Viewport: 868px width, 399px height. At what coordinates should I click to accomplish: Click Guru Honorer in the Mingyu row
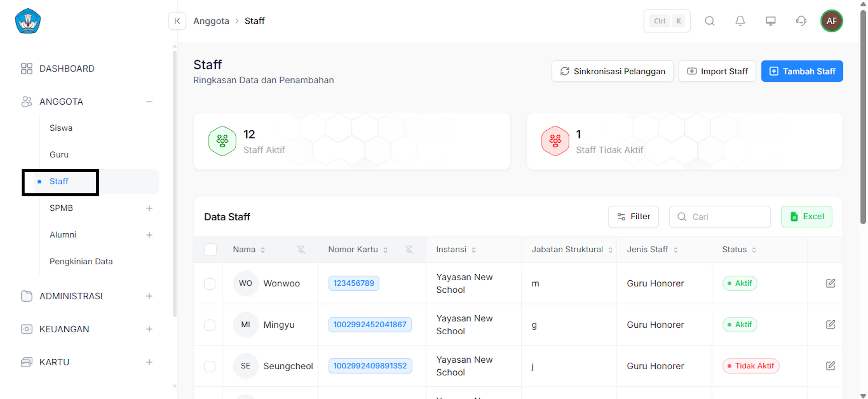(655, 325)
